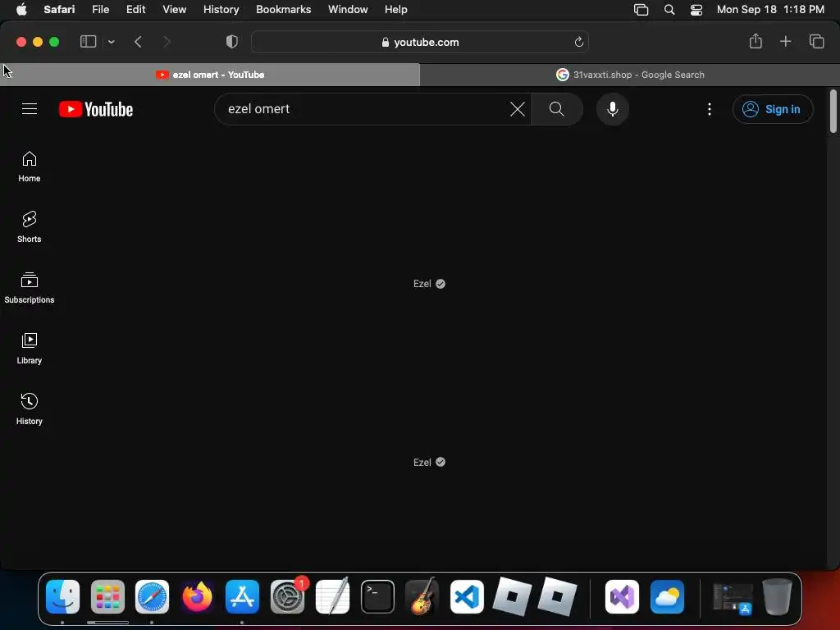840x630 pixels.
Task: Open Shorts in the sidebar
Action: (x=30, y=227)
